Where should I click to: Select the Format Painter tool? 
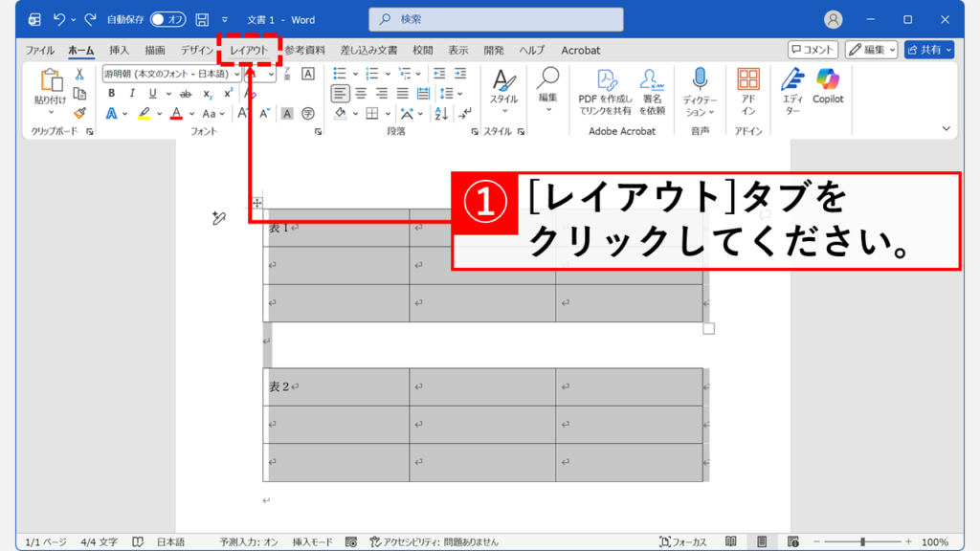[80, 114]
